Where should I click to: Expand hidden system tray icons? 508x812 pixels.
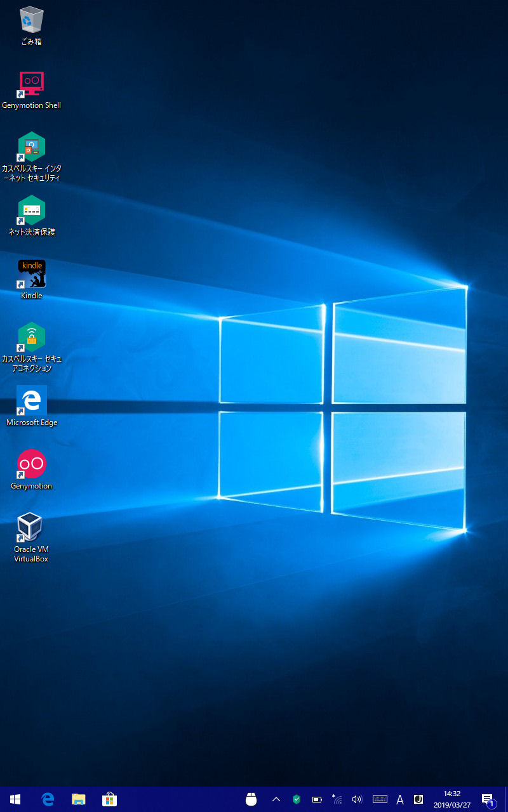(276, 799)
